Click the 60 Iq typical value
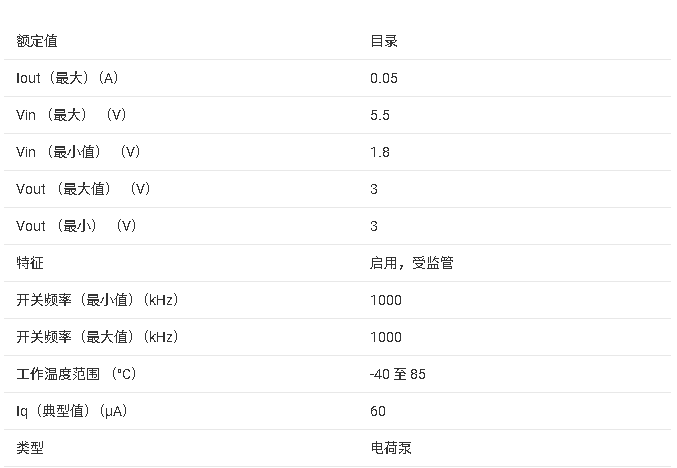The width and height of the screenshot is (677, 468). [x=378, y=411]
